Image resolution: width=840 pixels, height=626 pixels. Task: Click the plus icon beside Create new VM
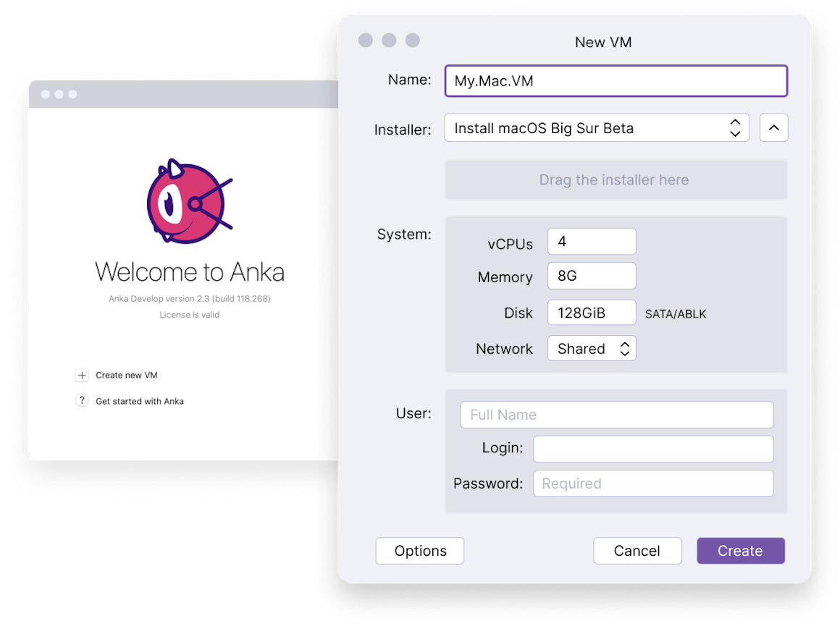82,376
